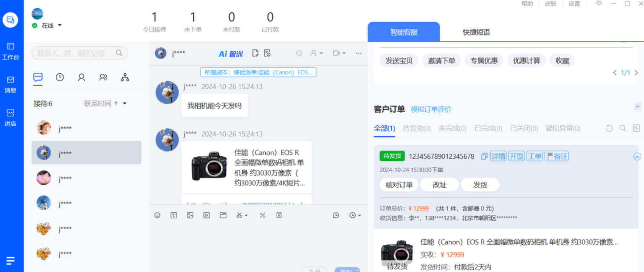Open the 工作台 workbench sidebar icon
Screen dimensions: 644x272
pos(10,51)
